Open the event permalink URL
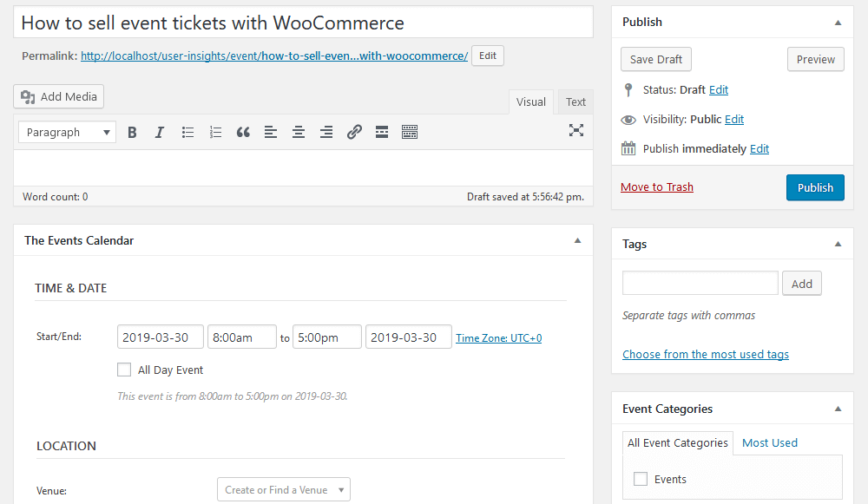868x504 pixels. [274, 56]
